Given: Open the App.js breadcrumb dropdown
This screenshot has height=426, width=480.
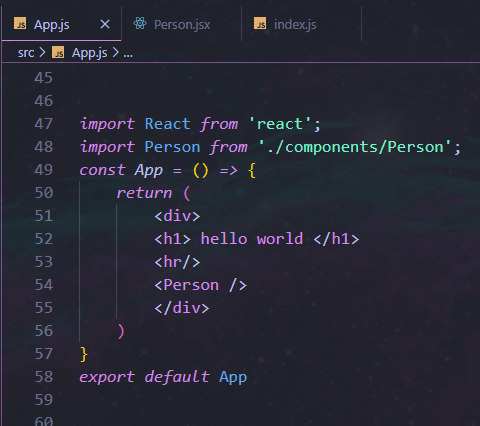Looking at the screenshot, I should (89, 53).
